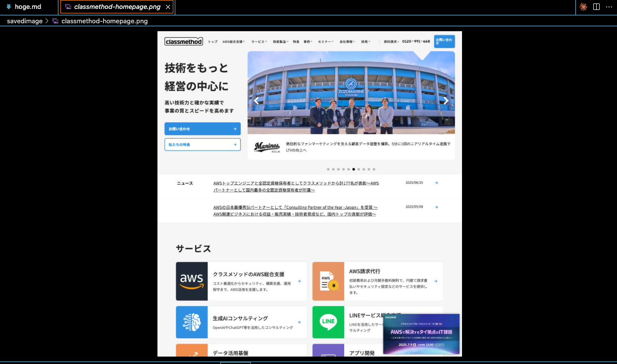617x364 pixels.
Task: Click the arrow on the 生成AIコンサルティング card
Action: pyautogui.click(x=299, y=322)
